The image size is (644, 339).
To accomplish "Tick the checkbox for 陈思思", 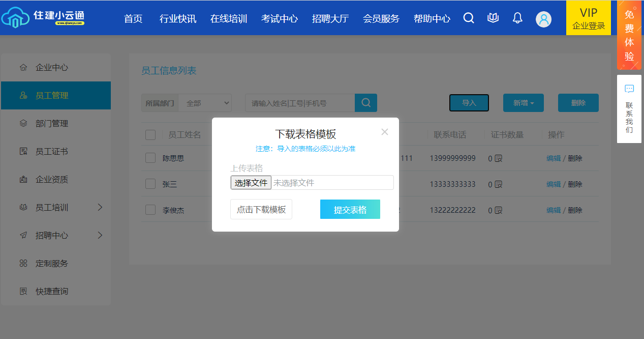I will coord(150,158).
